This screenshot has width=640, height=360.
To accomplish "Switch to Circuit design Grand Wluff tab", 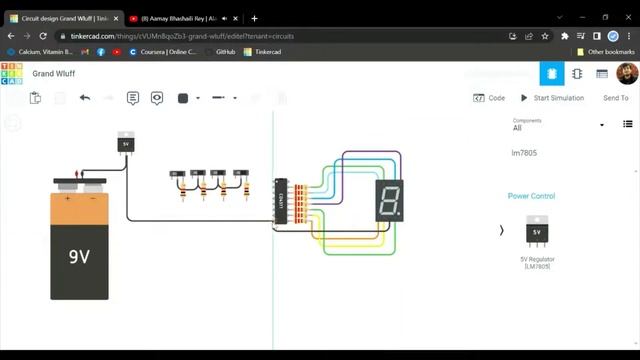I will [x=63, y=19].
